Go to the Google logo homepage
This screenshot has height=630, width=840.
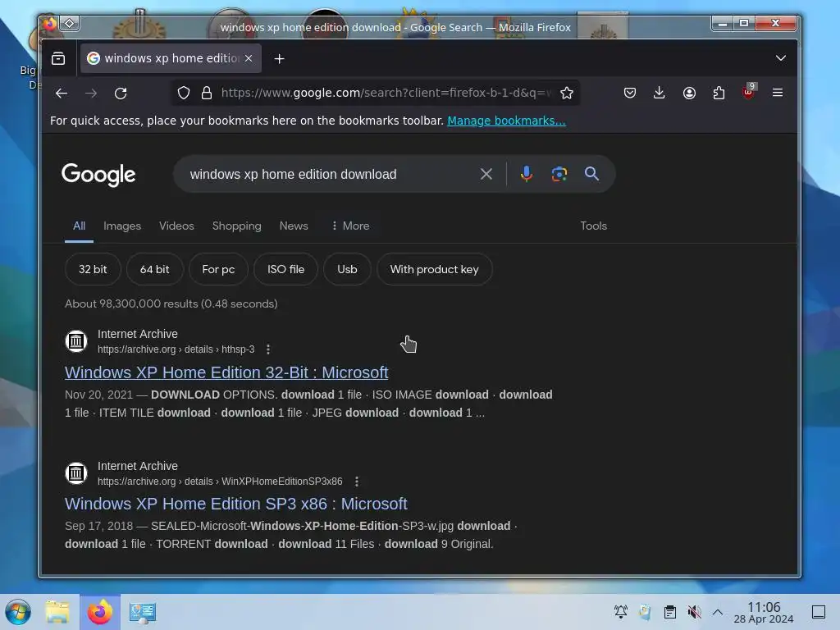point(98,175)
